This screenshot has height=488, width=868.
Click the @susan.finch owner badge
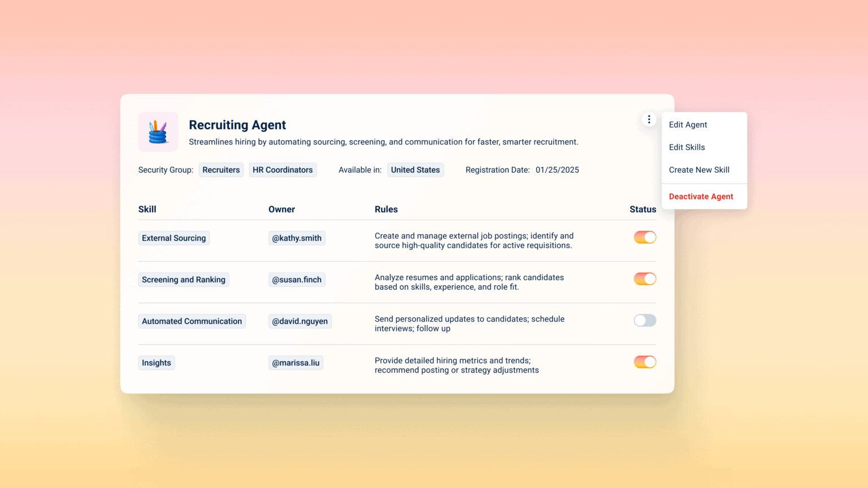[x=297, y=279]
